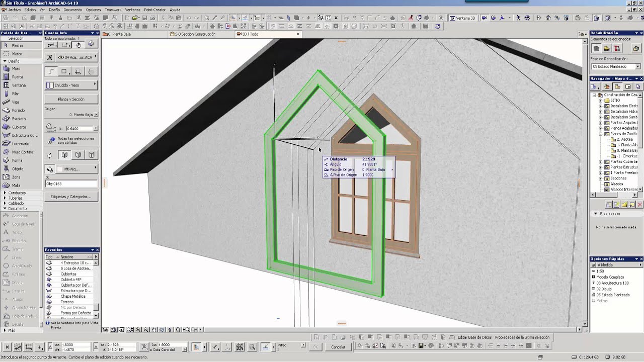Select the Objeto object tool
Screen dimensions: 644x362
pos(21,169)
